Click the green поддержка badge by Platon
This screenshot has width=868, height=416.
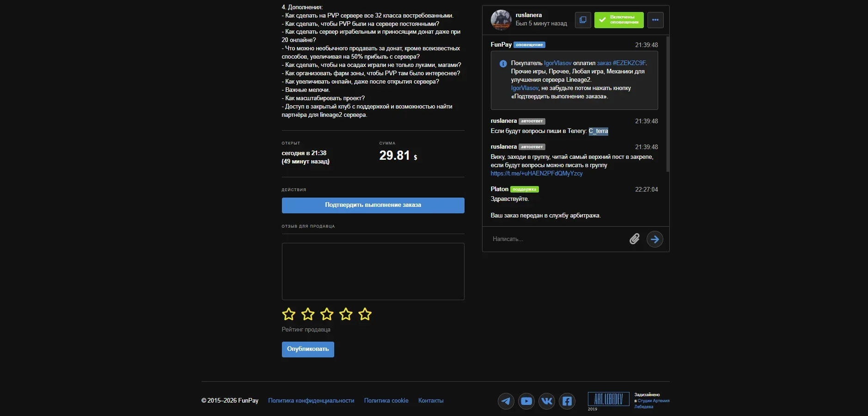tap(525, 189)
